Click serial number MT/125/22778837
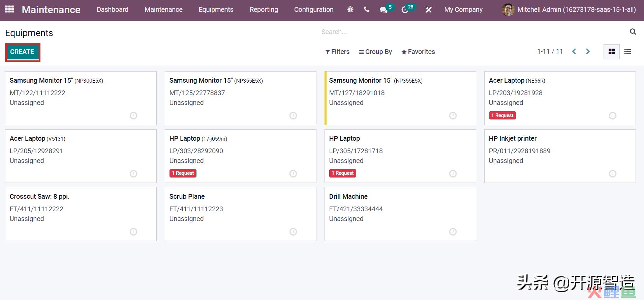 coord(197,93)
